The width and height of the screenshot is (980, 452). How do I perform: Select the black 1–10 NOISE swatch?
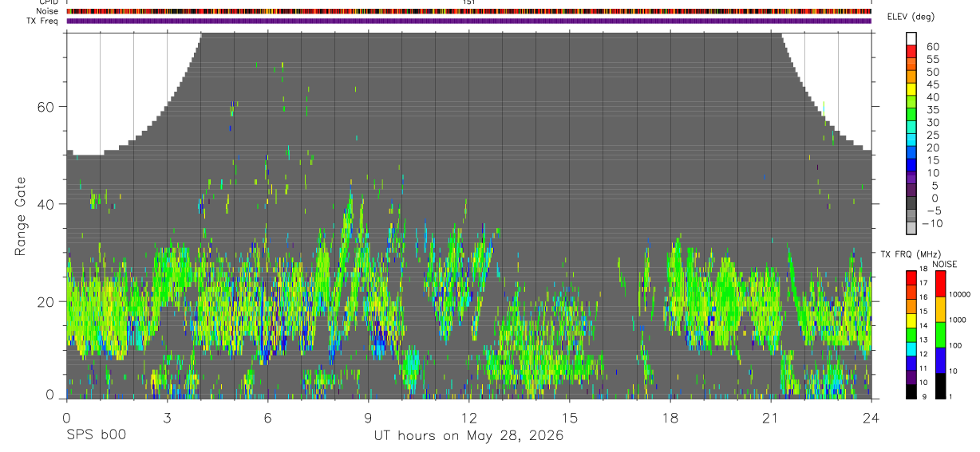point(941,385)
